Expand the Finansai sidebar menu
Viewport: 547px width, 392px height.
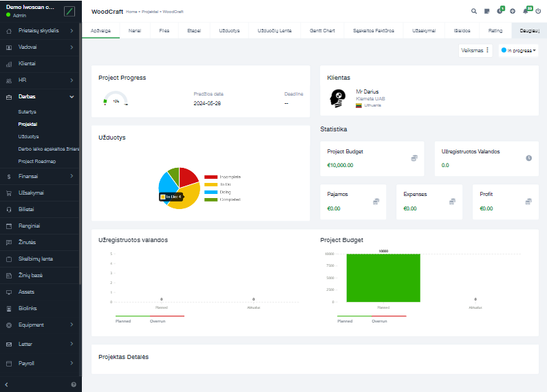(x=72, y=176)
